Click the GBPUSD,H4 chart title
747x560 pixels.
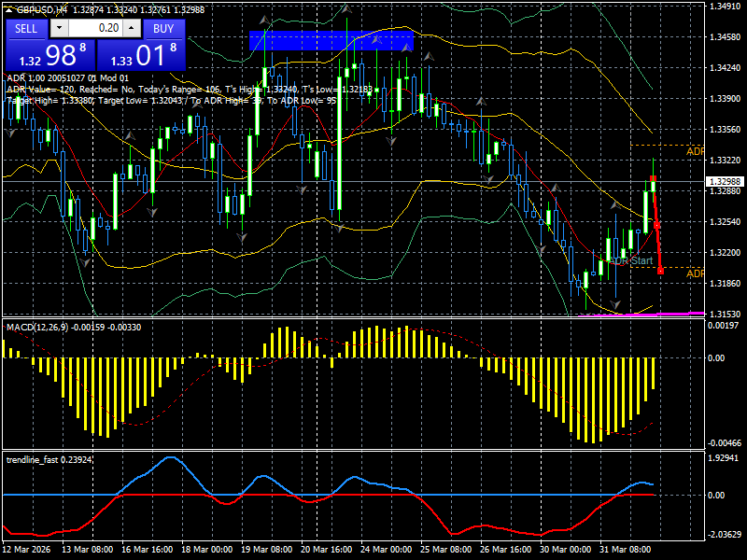click(x=39, y=7)
